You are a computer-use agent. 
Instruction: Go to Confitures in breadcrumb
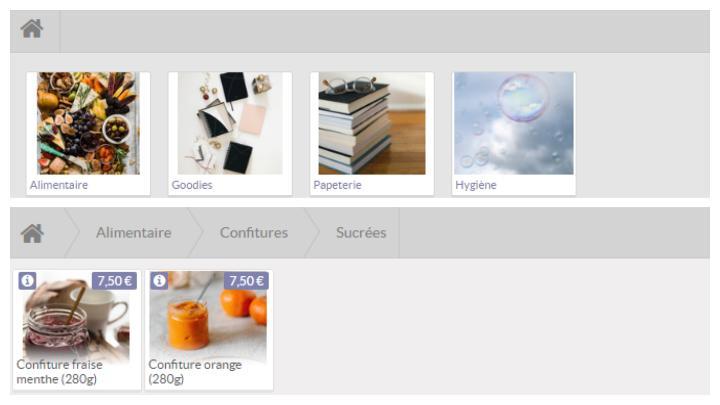[254, 233]
